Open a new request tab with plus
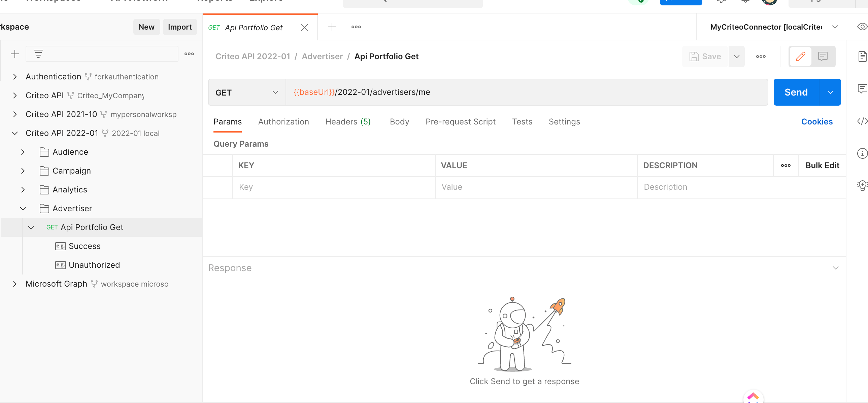This screenshot has height=403, width=868. tap(332, 27)
